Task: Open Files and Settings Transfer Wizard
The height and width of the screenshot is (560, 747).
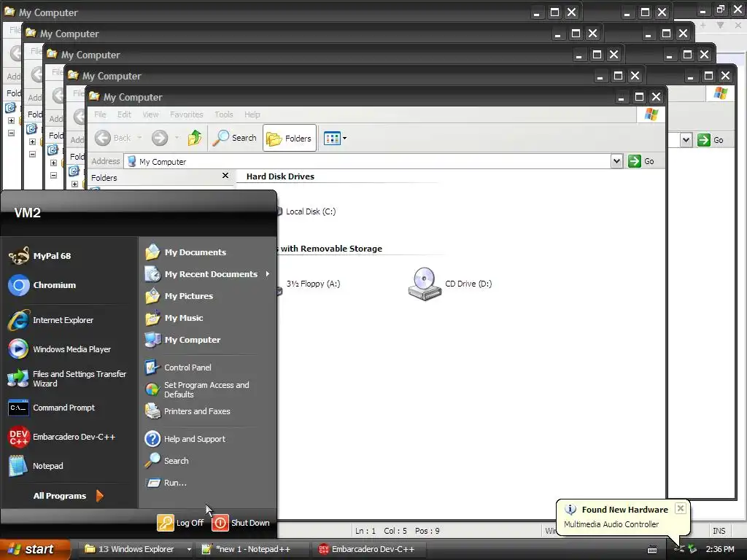Action: click(x=67, y=378)
